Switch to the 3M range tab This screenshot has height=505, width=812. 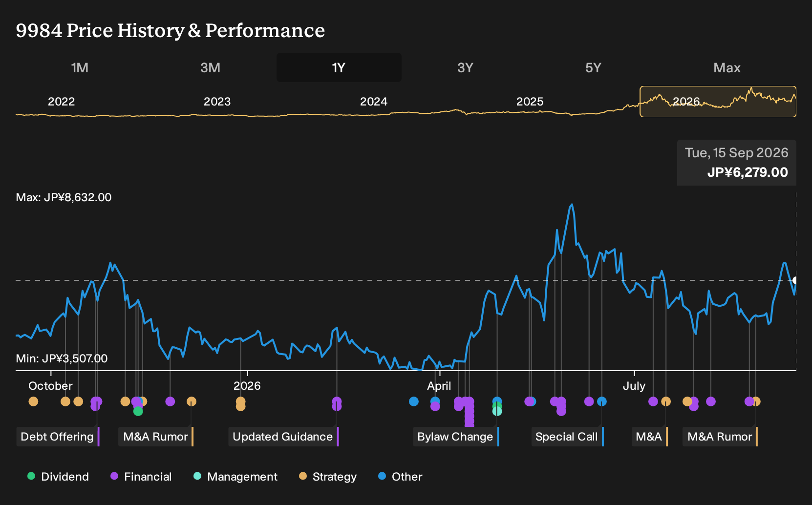pos(210,67)
